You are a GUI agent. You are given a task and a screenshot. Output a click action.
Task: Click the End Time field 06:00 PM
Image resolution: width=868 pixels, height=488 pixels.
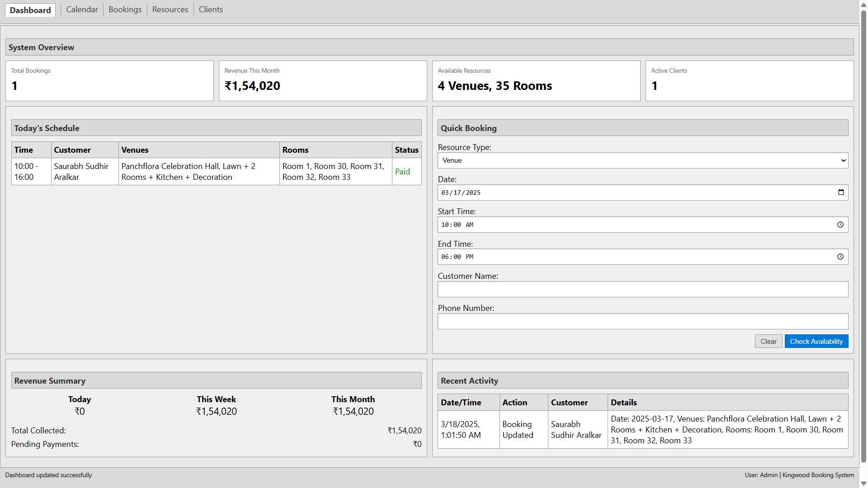643,257
